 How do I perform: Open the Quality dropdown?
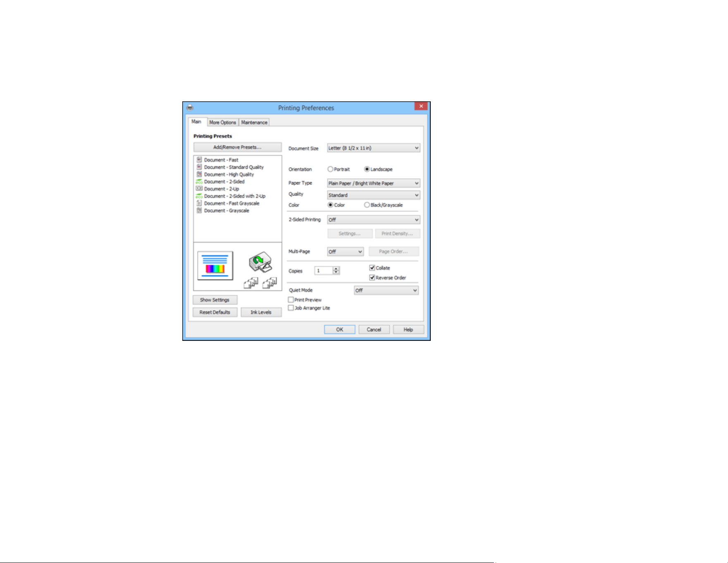pyautogui.click(x=374, y=195)
